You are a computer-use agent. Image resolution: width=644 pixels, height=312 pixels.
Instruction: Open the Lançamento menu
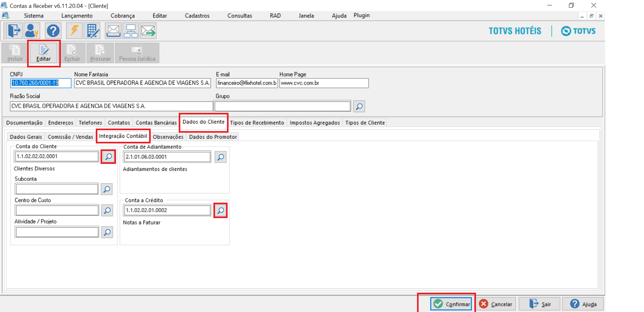click(77, 16)
